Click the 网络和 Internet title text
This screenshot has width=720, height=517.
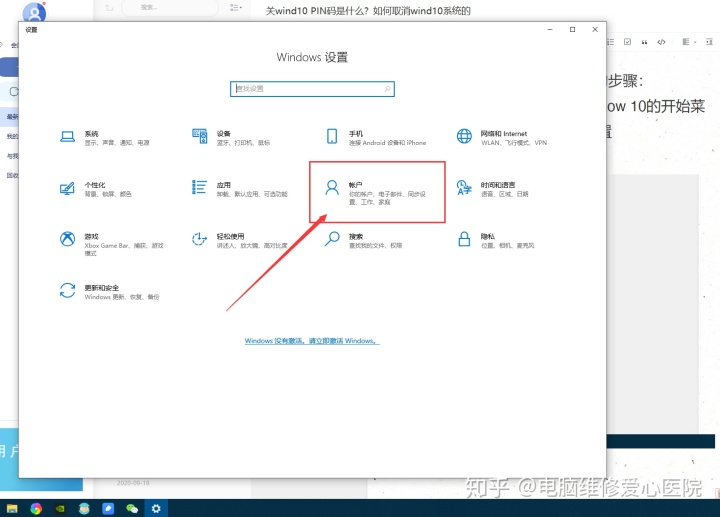tap(504, 134)
